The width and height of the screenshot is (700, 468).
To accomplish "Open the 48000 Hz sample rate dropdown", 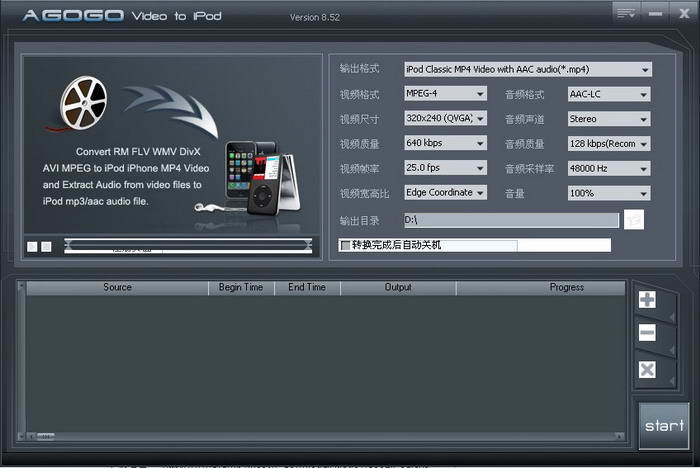I will [x=609, y=168].
